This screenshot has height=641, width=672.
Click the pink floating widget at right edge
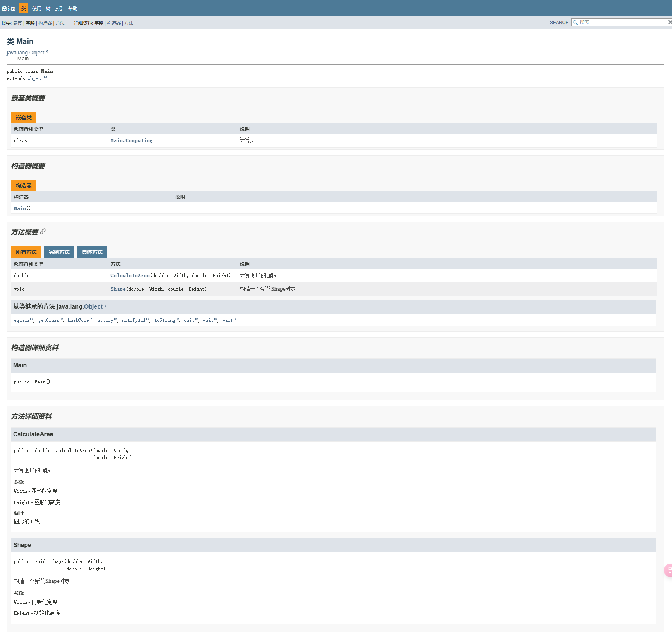668,570
